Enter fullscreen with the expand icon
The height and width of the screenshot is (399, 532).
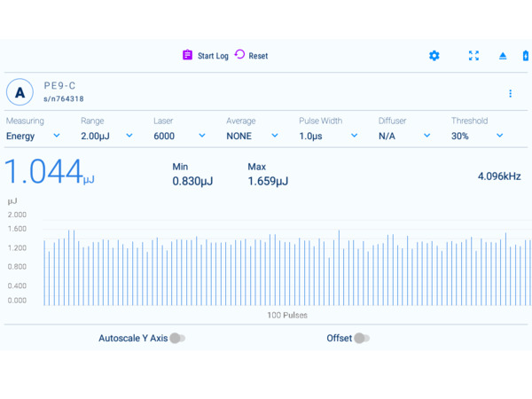473,56
